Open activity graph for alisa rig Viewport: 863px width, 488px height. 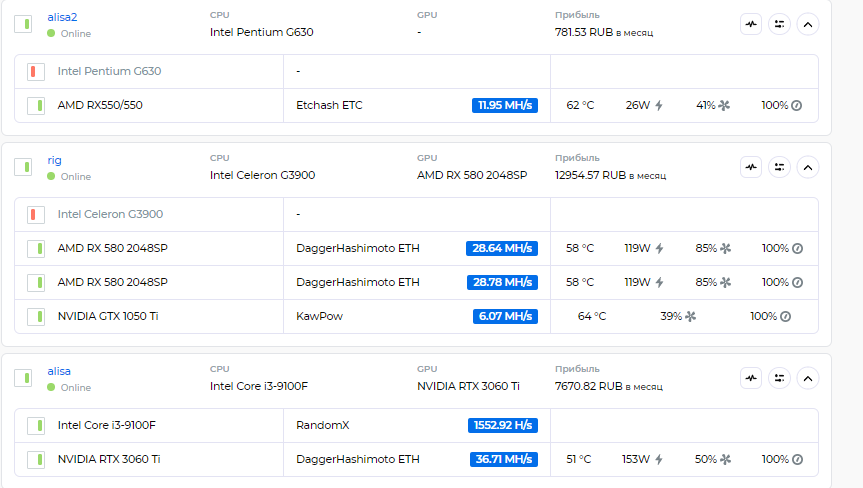coord(751,379)
